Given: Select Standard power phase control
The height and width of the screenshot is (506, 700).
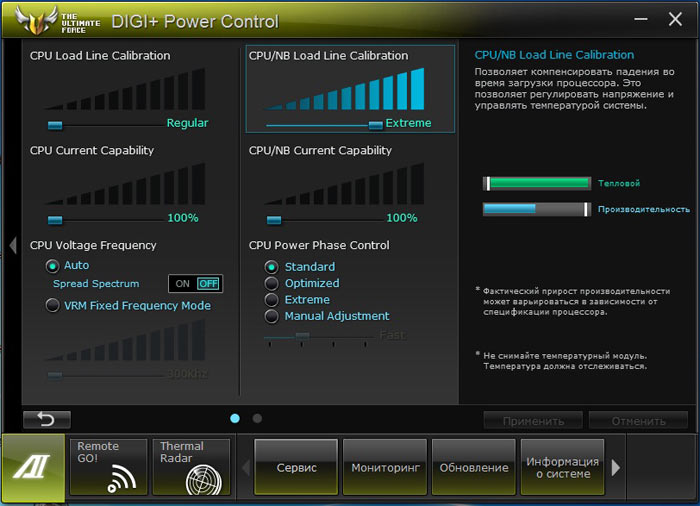Looking at the screenshot, I should (x=271, y=267).
